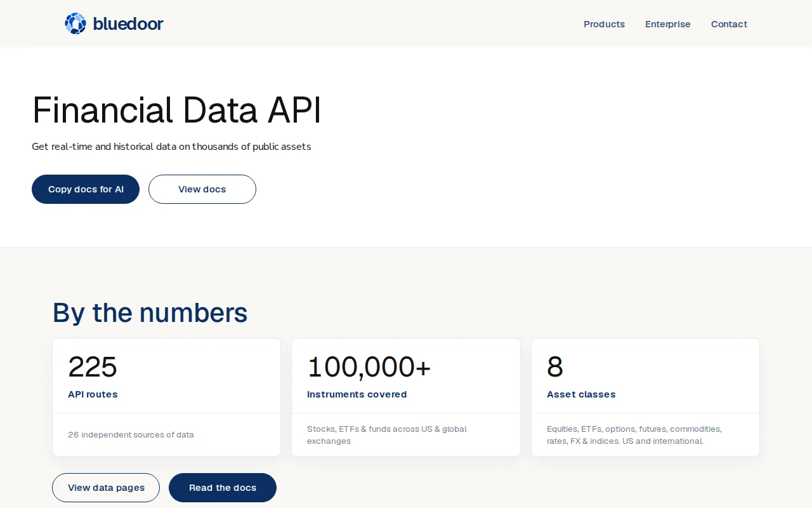Click the Financial Data API heading
The height and width of the screenshot is (508, 812).
(177, 110)
